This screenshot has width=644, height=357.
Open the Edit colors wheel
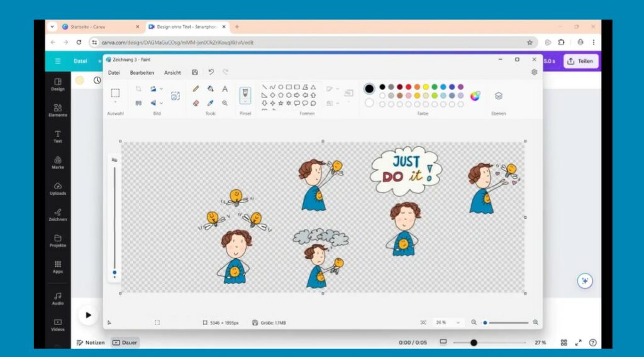[475, 96]
